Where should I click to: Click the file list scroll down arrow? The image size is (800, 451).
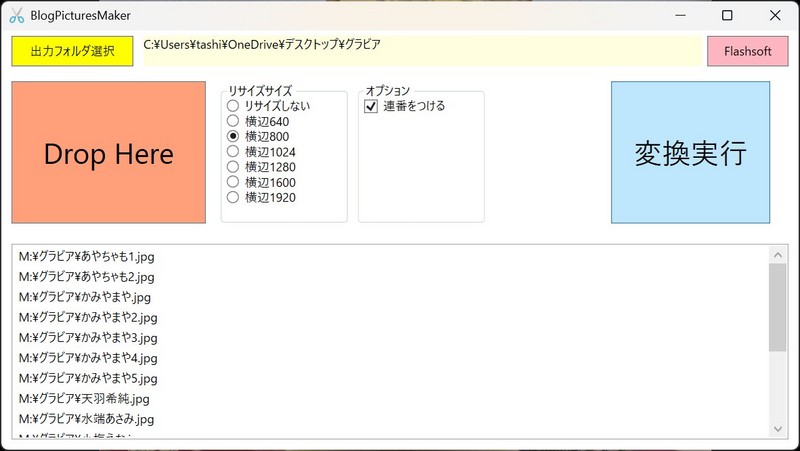[777, 428]
